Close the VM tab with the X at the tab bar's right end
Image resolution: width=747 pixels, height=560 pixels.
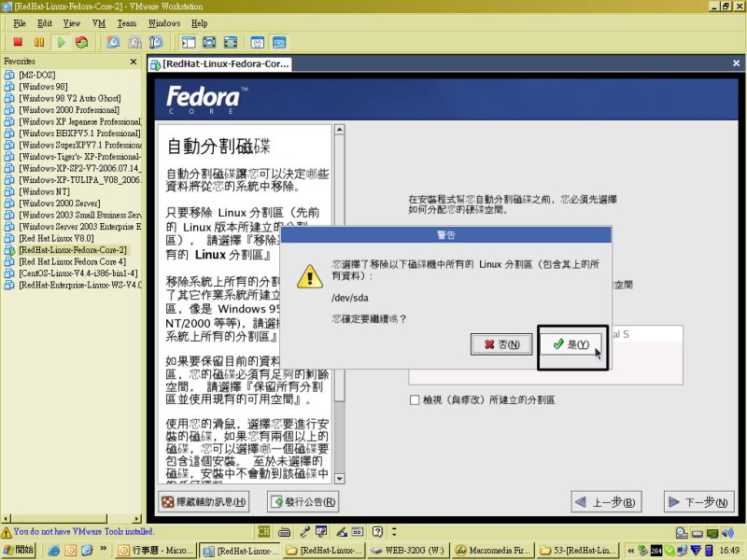tap(736, 63)
